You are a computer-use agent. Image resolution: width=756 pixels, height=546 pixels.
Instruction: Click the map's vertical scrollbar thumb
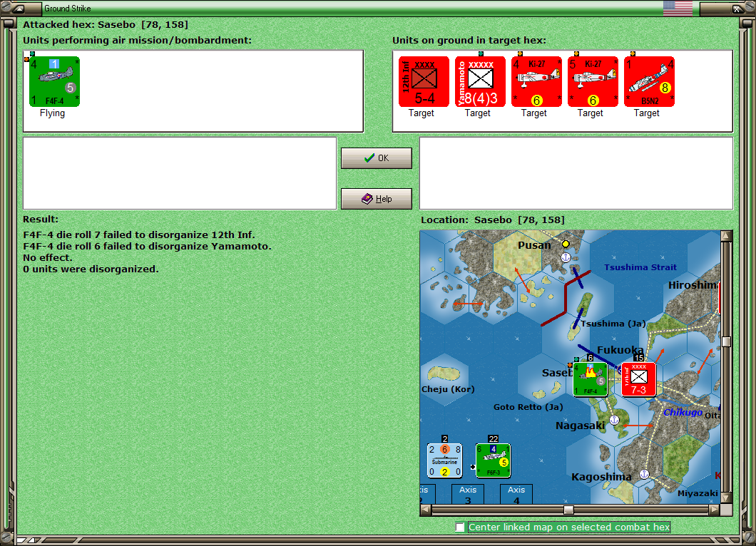[727, 341]
